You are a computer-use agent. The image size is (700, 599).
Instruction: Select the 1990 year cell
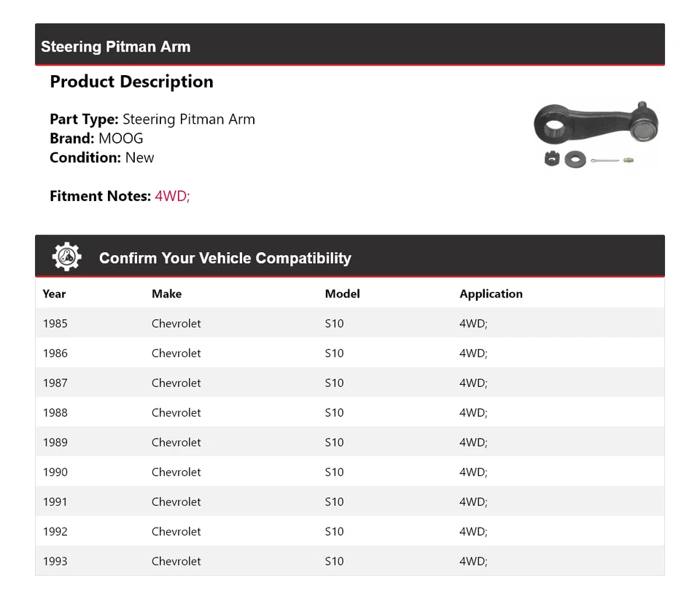click(55, 472)
